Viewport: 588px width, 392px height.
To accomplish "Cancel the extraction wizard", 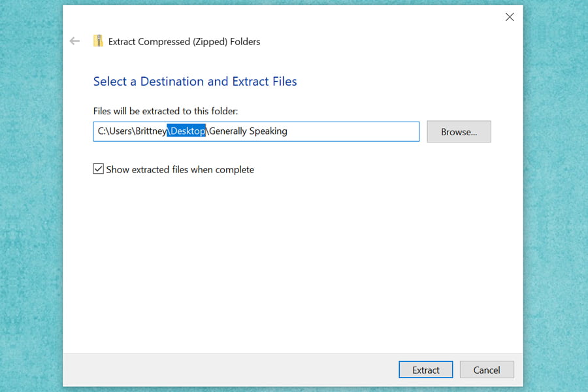I will coord(487,370).
